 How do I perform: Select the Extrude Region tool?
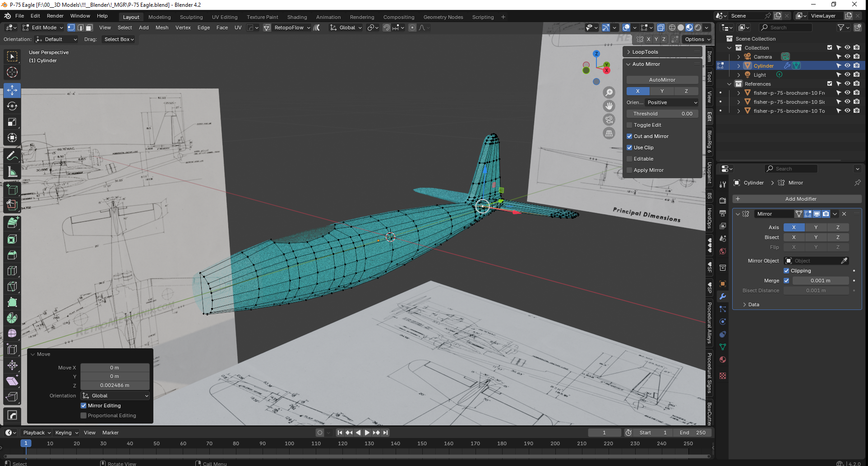(x=12, y=222)
